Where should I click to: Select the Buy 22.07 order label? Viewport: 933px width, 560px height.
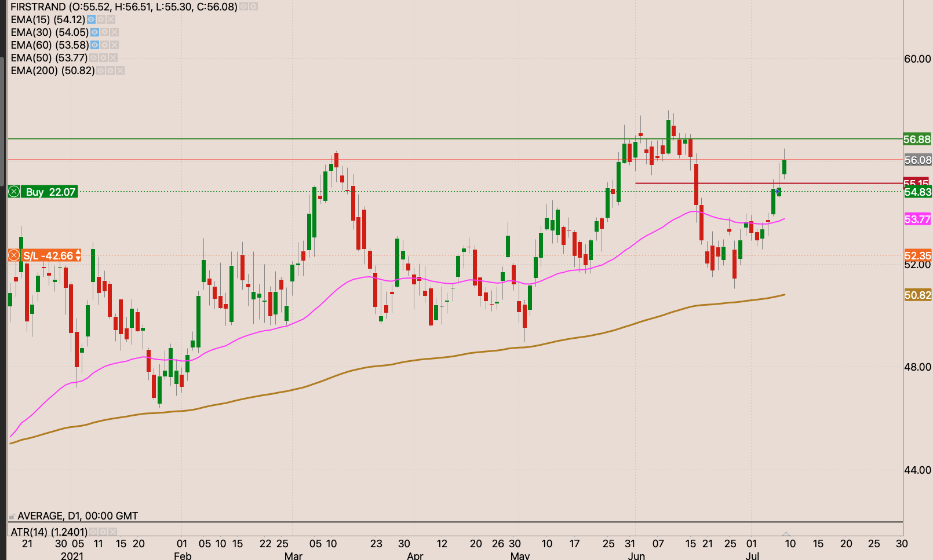[x=50, y=192]
